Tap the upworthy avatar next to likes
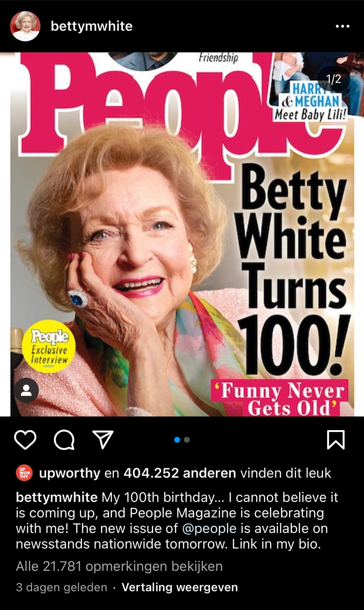The image size is (364, 610). click(24, 473)
